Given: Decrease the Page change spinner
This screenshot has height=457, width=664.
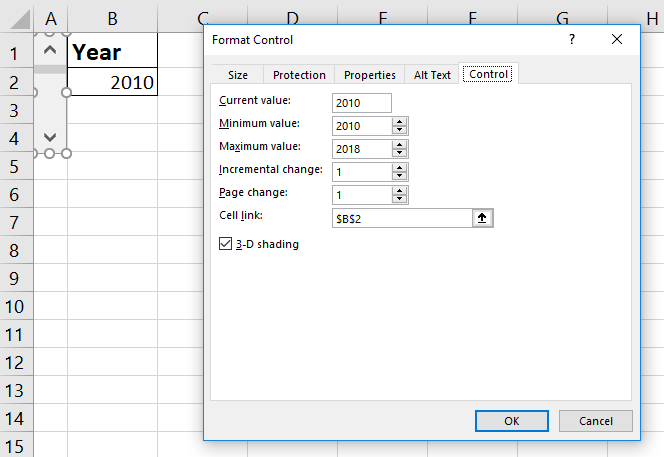Looking at the screenshot, I should (399, 199).
